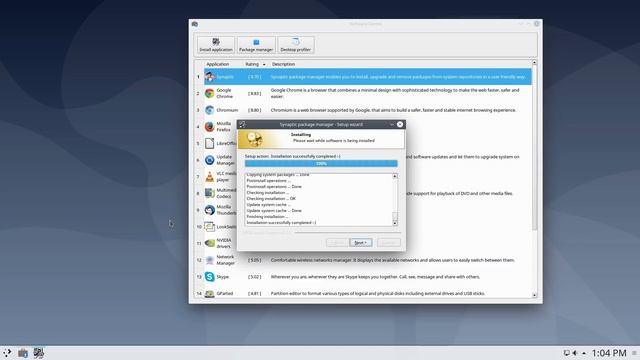Click 'Update system cache ... Done' log line
The width and height of the screenshot is (640, 360).
[274, 211]
